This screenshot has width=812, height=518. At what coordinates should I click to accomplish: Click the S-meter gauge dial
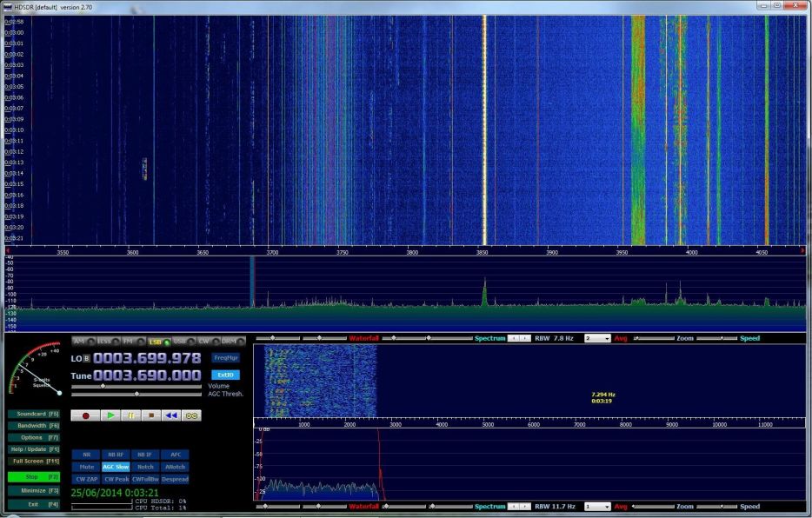click(x=36, y=369)
